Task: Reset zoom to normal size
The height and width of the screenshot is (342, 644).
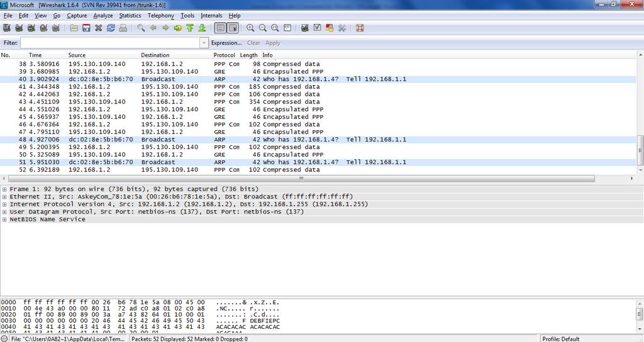Action: pos(275,28)
